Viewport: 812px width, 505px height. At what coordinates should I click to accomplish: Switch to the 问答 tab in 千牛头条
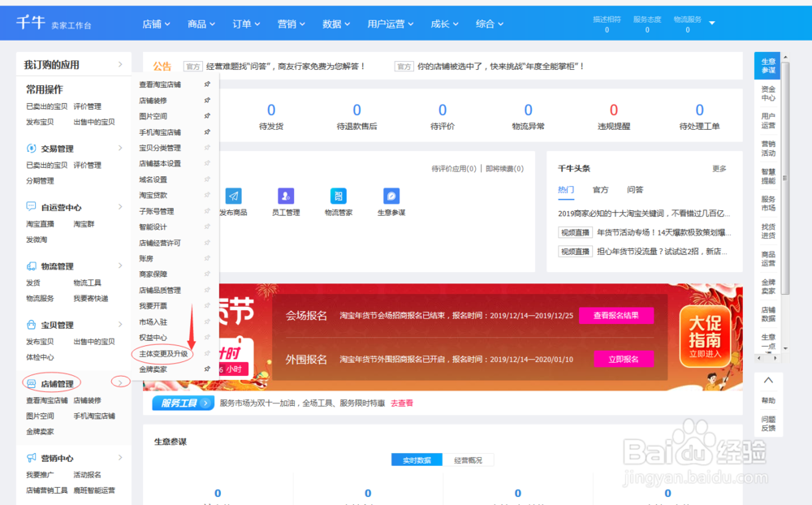pos(636,189)
